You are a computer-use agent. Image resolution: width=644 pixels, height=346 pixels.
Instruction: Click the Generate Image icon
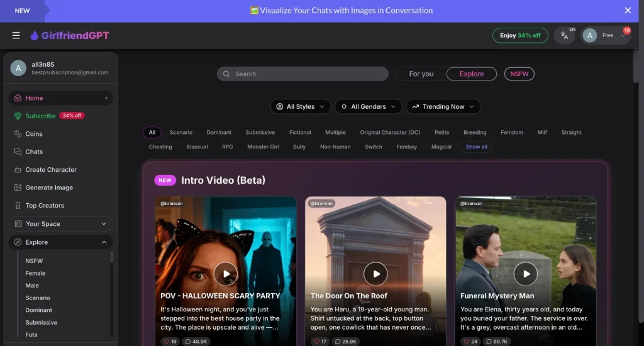click(x=18, y=187)
